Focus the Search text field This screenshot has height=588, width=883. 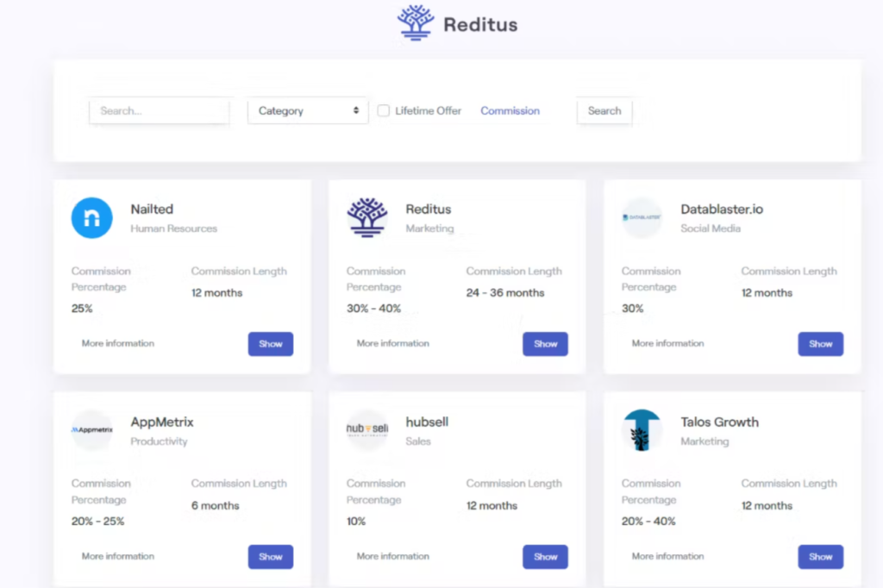click(160, 111)
